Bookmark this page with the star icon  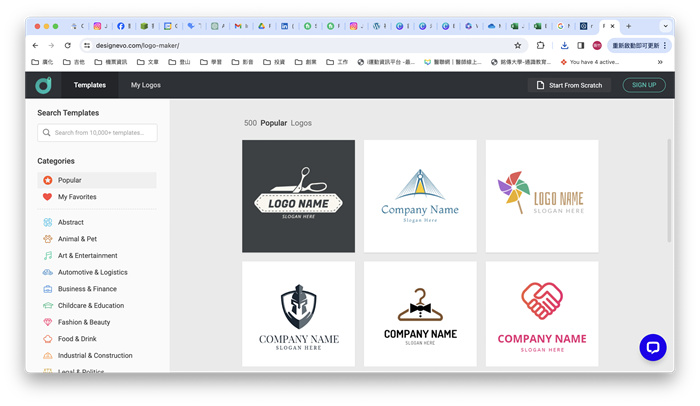pyautogui.click(x=517, y=45)
